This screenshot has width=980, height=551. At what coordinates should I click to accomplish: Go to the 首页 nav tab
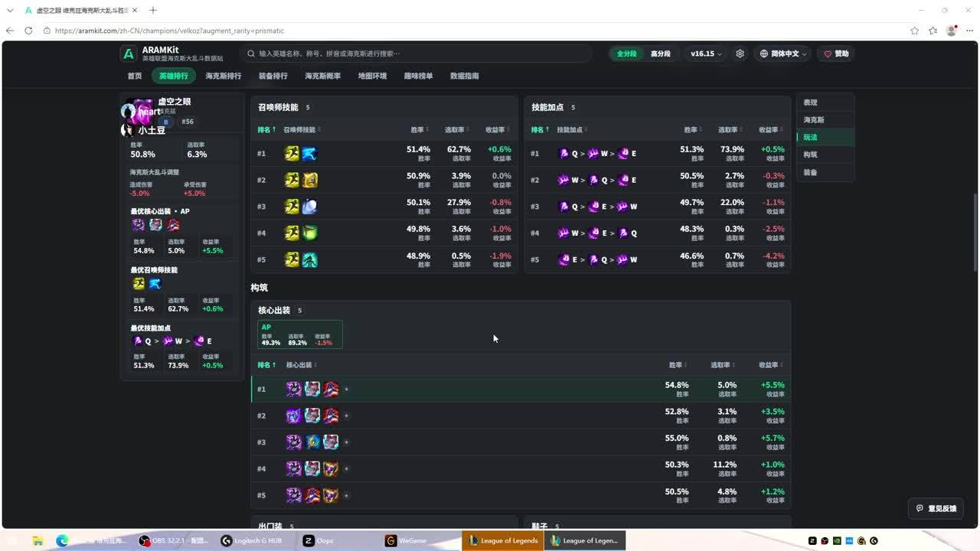coord(135,76)
